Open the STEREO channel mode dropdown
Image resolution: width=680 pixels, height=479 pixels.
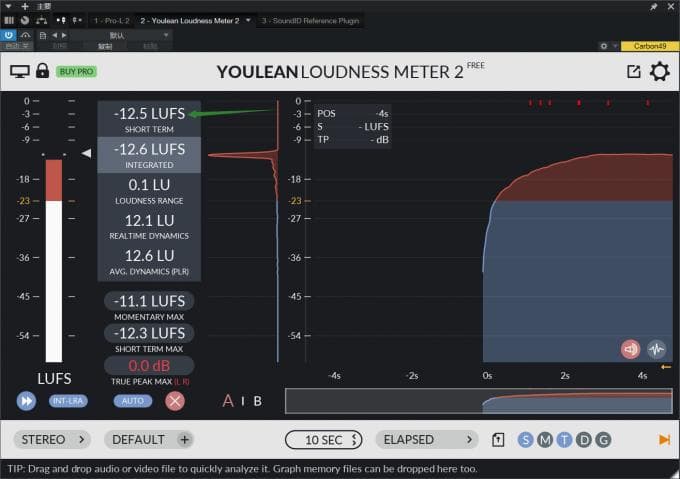pyautogui.click(x=52, y=440)
